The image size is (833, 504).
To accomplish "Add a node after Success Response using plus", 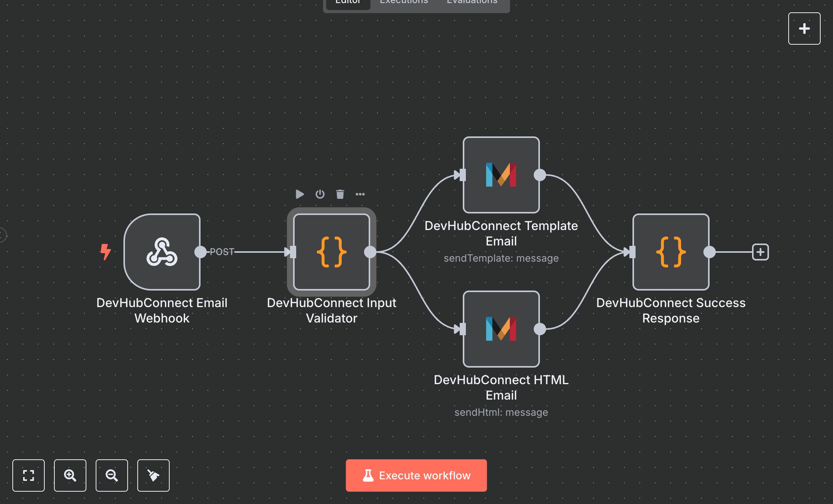I will click(x=760, y=252).
